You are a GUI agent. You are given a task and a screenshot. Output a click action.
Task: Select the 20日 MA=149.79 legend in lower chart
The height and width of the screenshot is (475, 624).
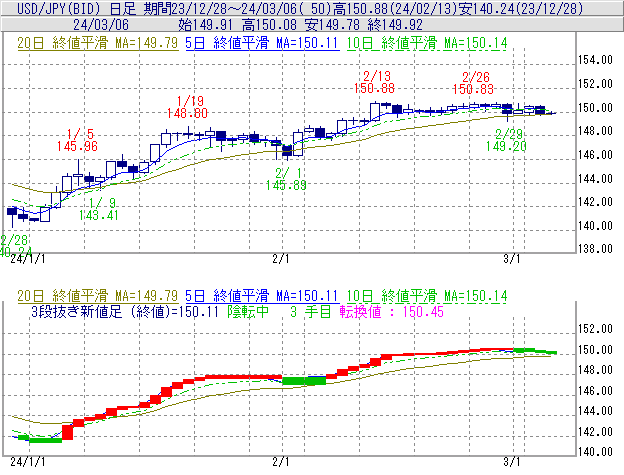(98, 296)
